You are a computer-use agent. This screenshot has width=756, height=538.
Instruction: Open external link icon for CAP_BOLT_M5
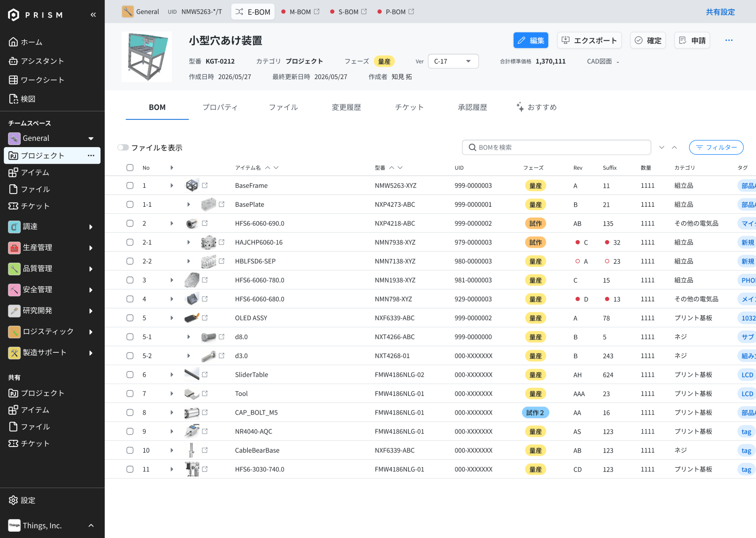coord(205,412)
